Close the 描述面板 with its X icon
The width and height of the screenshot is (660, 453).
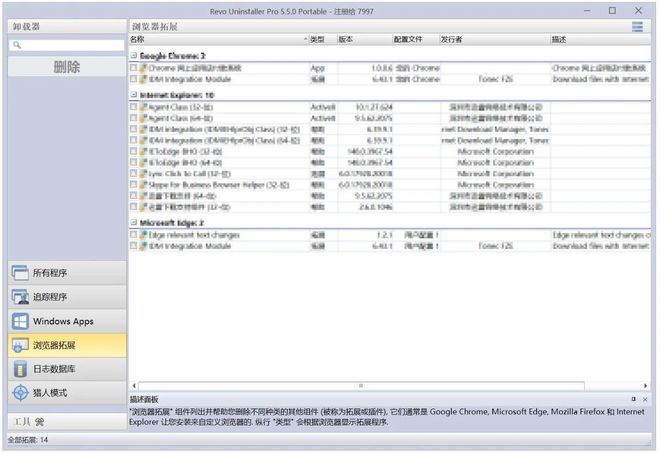645,399
